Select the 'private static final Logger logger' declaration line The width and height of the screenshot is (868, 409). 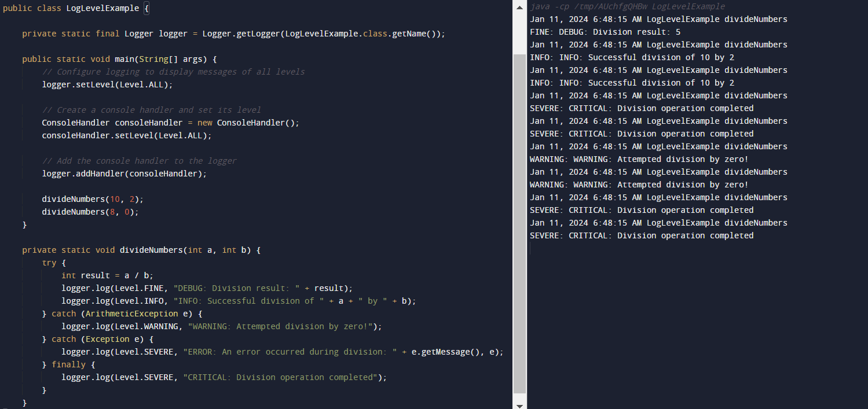[x=234, y=34]
